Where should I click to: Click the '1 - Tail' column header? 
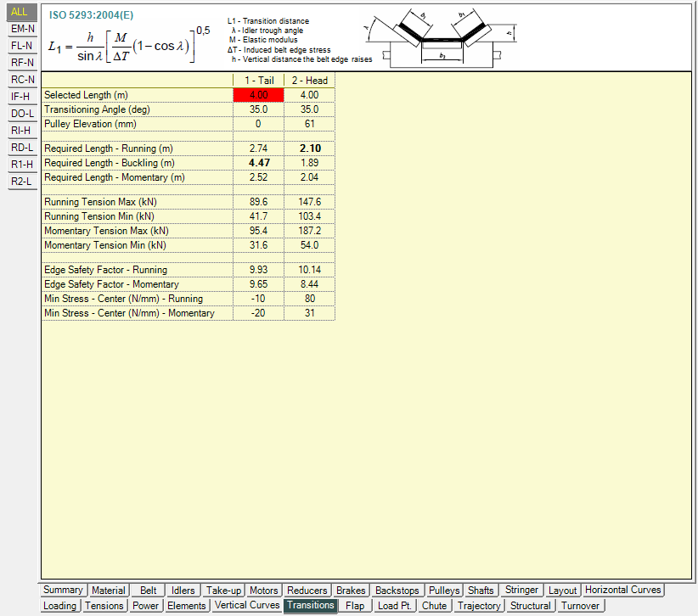tap(258, 81)
